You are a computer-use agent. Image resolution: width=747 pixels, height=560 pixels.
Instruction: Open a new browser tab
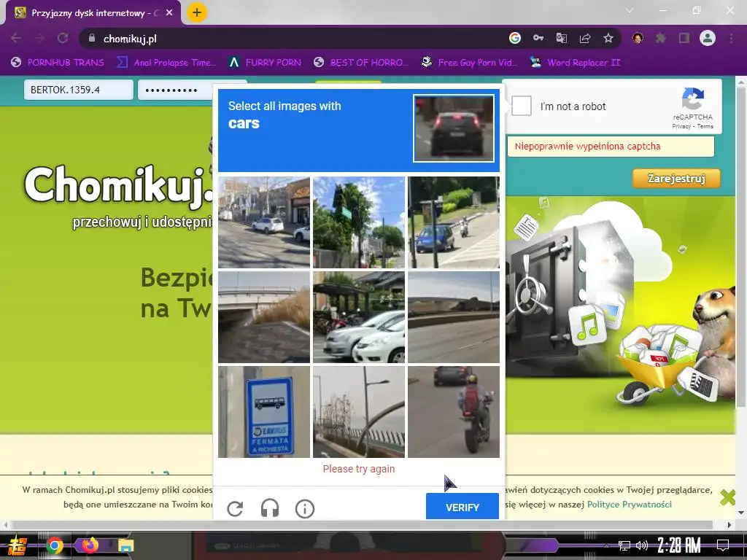click(197, 13)
